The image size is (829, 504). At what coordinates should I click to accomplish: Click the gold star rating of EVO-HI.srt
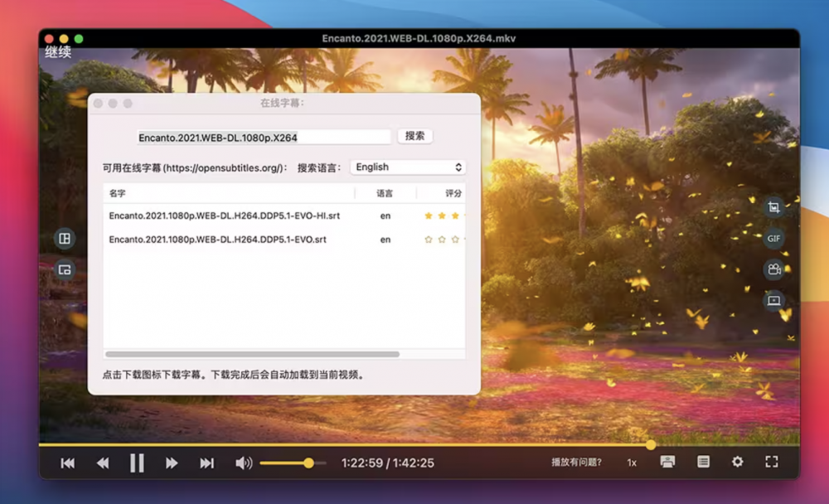444,216
